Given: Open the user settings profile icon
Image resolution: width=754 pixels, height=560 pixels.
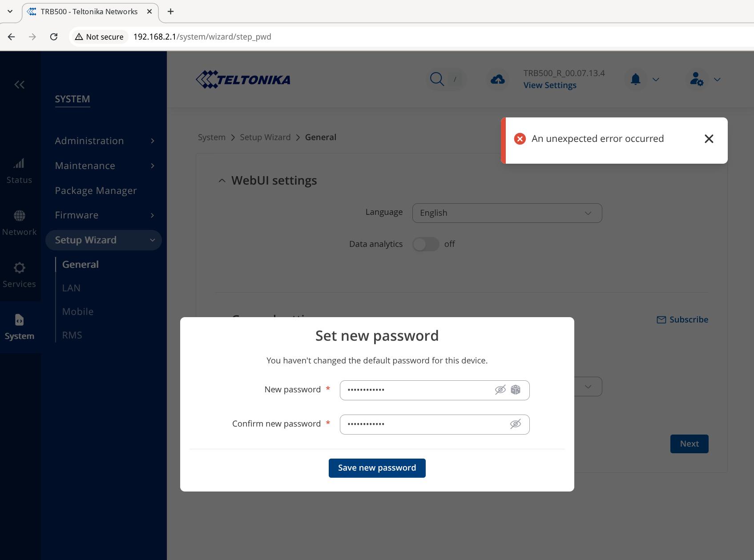Looking at the screenshot, I should (x=696, y=79).
